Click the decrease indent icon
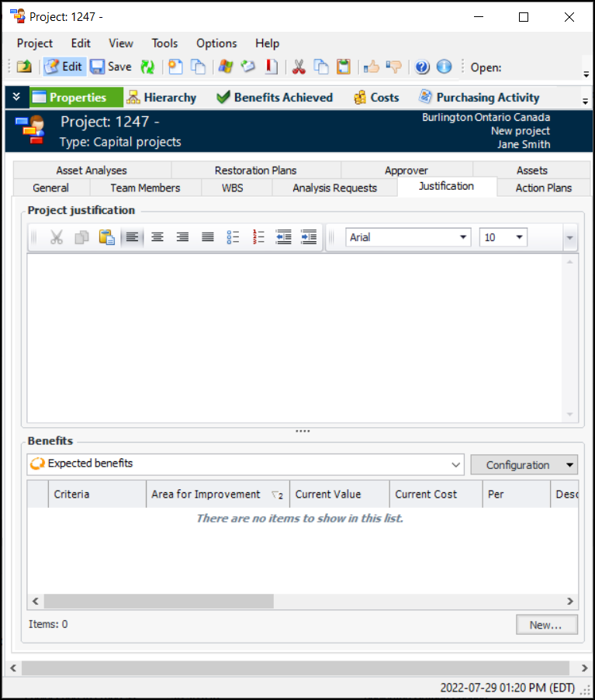This screenshot has width=595, height=700. point(284,237)
